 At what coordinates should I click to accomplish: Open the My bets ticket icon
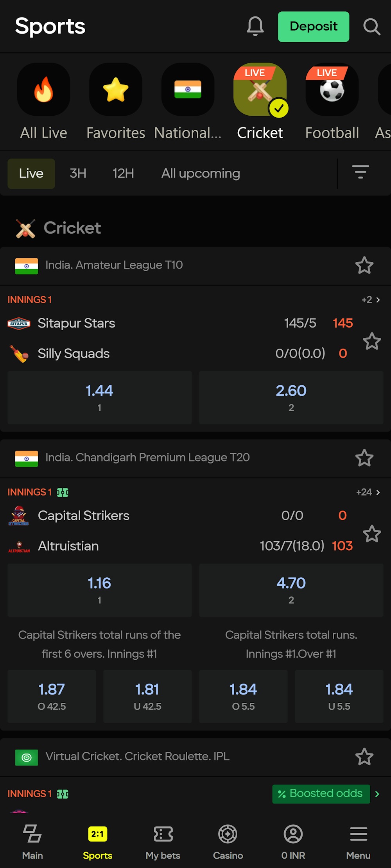[x=163, y=834]
